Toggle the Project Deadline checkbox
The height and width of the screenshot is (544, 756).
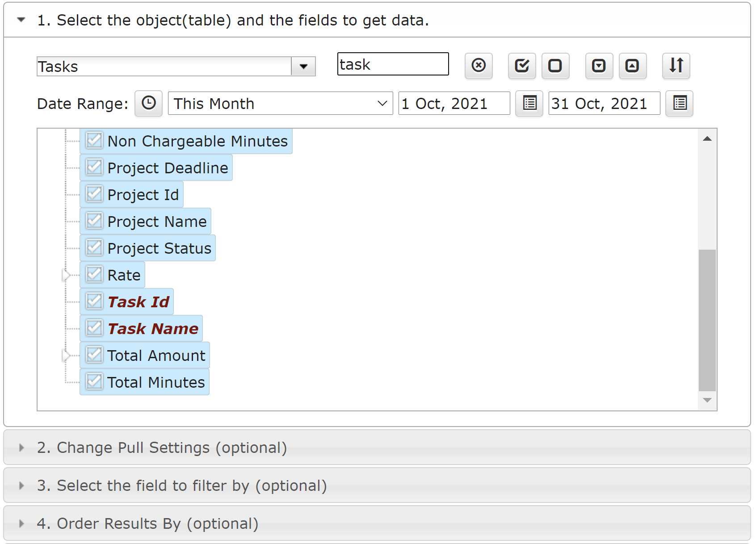tap(94, 167)
